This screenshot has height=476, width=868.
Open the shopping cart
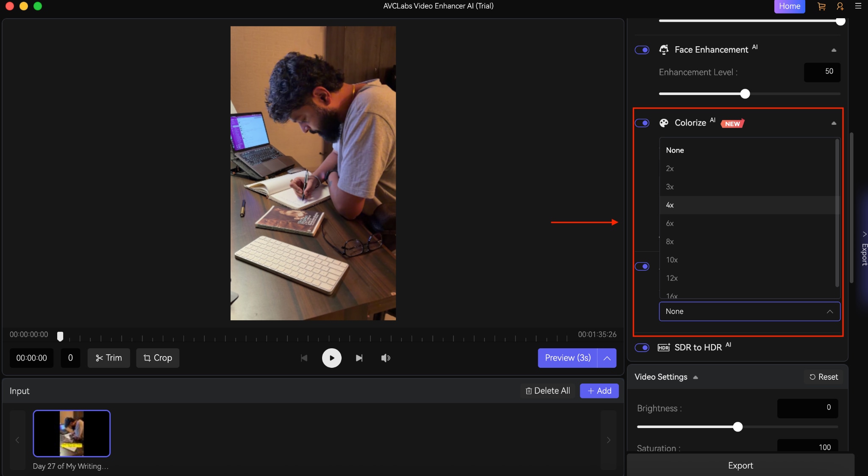[x=821, y=6]
